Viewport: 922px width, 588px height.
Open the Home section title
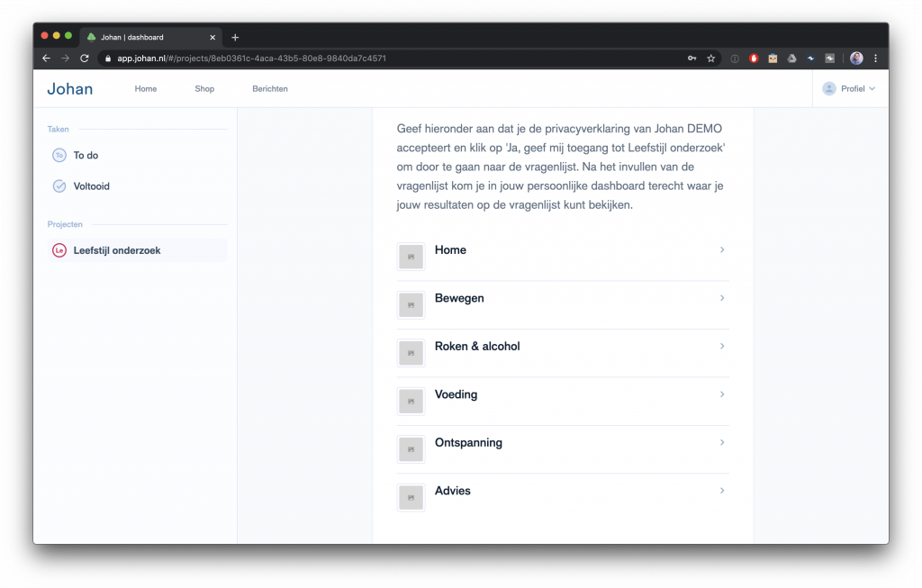point(450,250)
